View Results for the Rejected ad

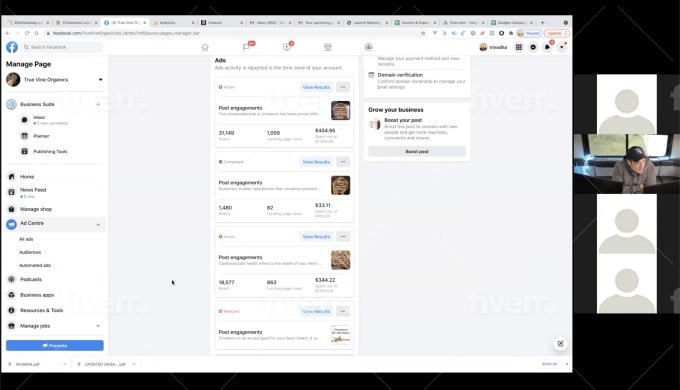(x=316, y=311)
